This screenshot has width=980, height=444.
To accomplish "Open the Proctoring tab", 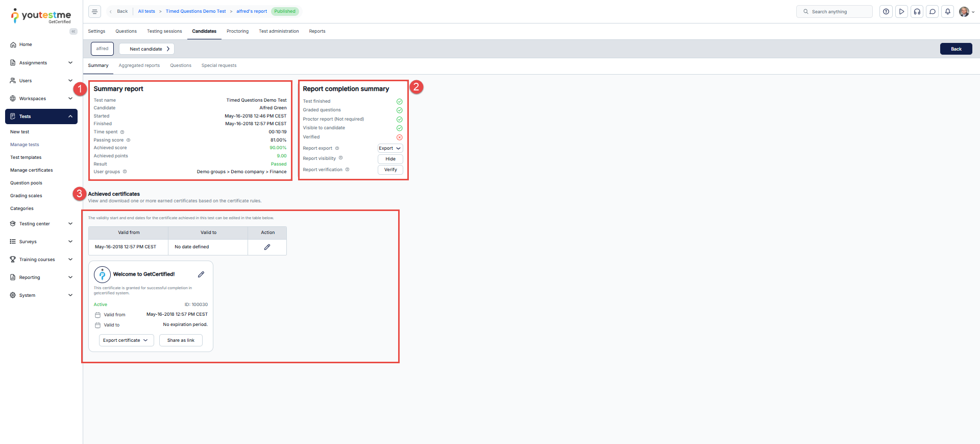I will 237,31.
